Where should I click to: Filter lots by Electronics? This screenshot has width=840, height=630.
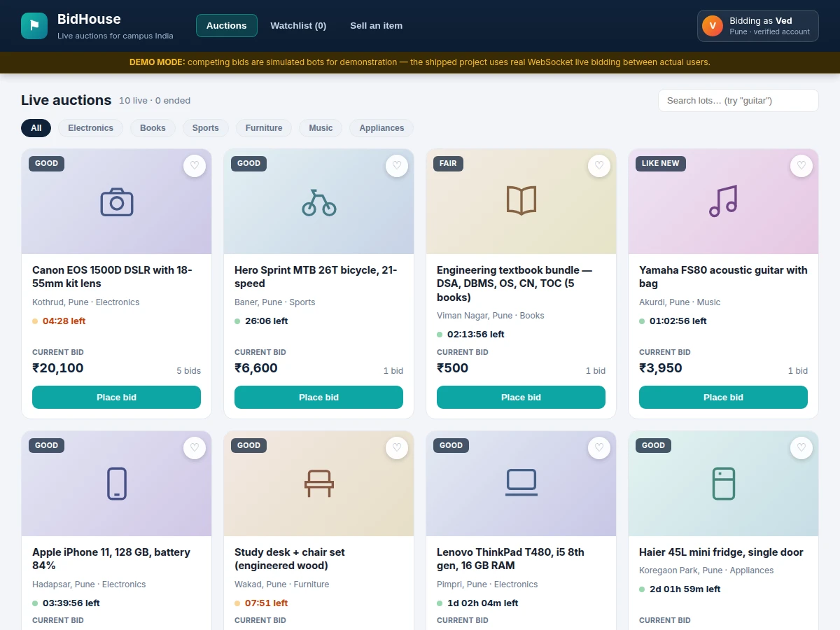pos(90,128)
